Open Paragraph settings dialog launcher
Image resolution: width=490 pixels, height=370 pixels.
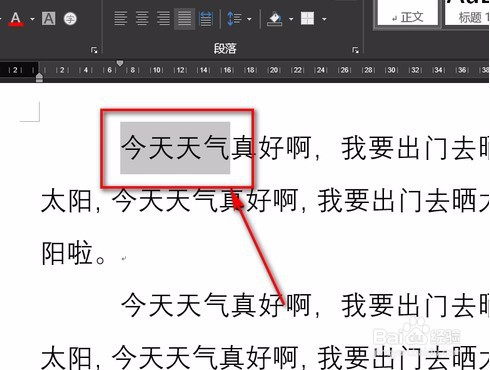coord(355,50)
